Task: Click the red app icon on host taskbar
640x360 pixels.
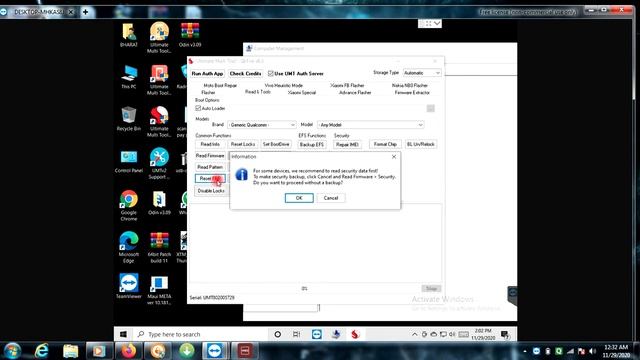Action: coord(244,351)
